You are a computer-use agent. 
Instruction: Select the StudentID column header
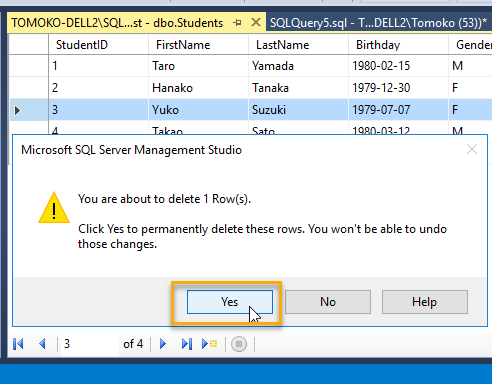tap(98, 45)
